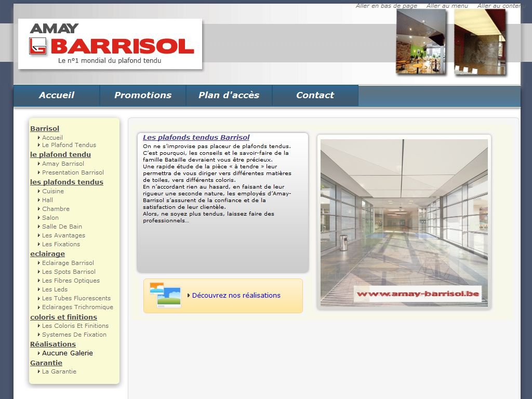Open the Promotions navigation tab

click(x=143, y=96)
